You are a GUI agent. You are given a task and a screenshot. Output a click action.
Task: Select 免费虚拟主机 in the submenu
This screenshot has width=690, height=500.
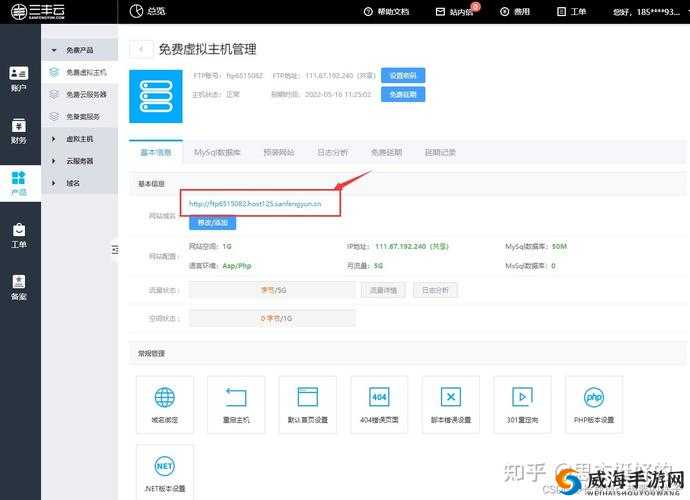coord(80,72)
